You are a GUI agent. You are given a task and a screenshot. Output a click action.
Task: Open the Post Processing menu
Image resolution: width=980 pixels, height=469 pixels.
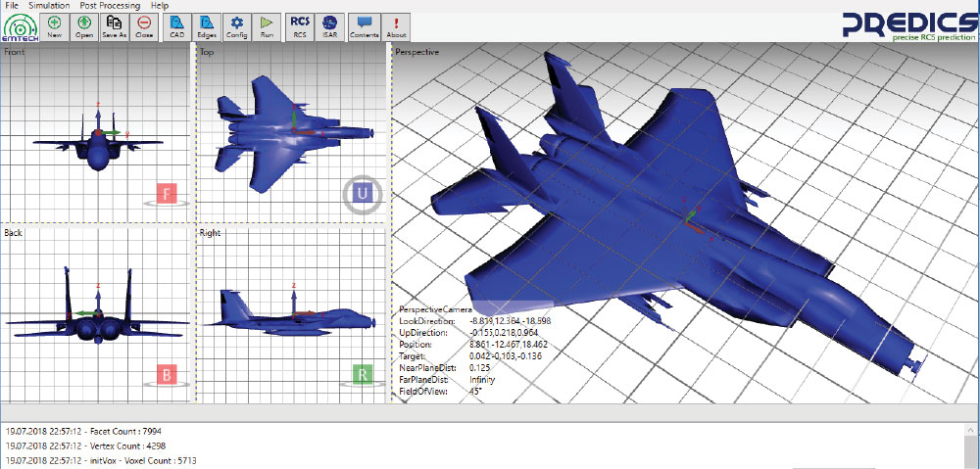[110, 6]
